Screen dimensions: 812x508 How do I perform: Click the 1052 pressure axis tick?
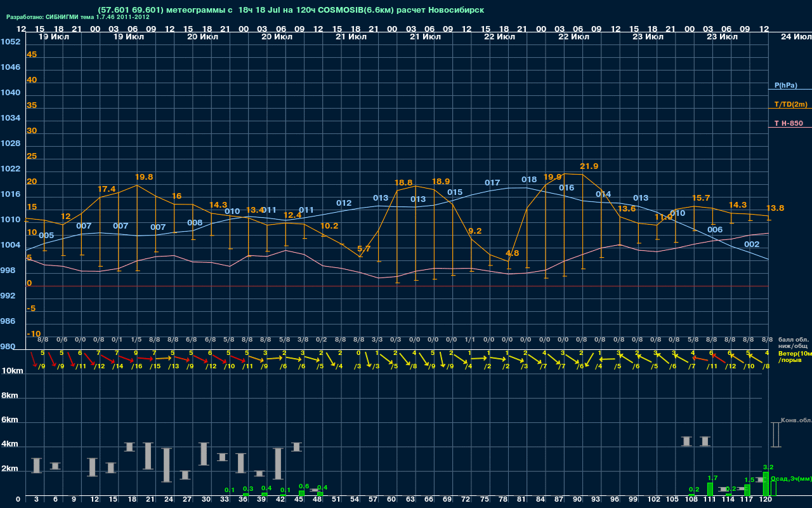click(x=10, y=42)
